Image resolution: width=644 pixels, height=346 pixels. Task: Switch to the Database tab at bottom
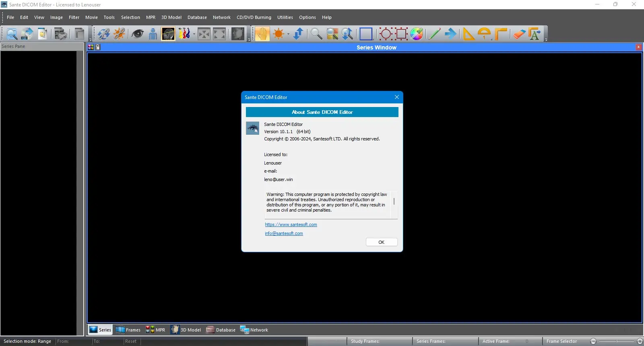tap(221, 330)
